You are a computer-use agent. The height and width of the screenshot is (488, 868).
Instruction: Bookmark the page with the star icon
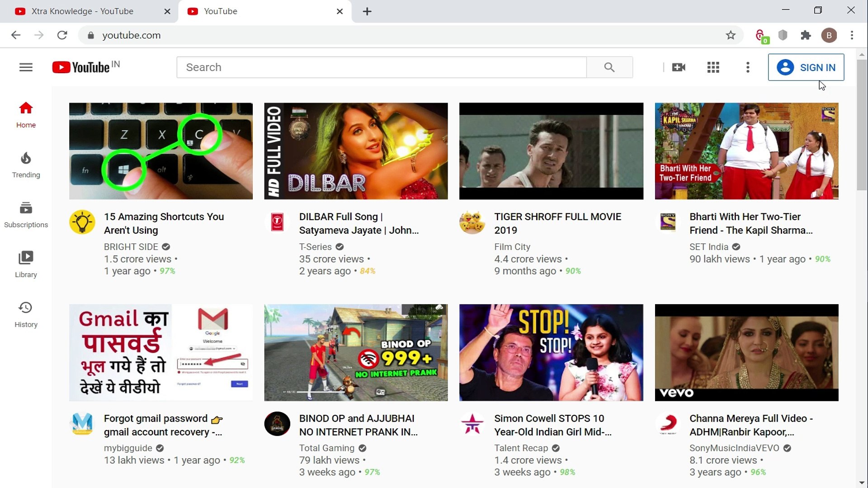tap(731, 35)
